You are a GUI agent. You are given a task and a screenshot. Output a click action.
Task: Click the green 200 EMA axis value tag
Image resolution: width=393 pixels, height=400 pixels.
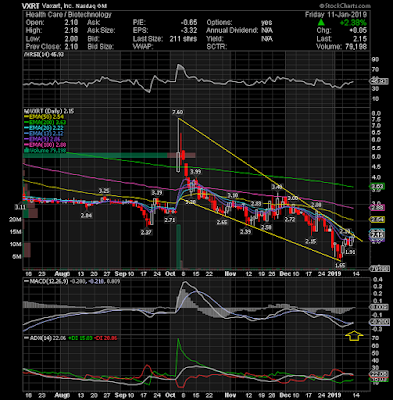[378, 186]
